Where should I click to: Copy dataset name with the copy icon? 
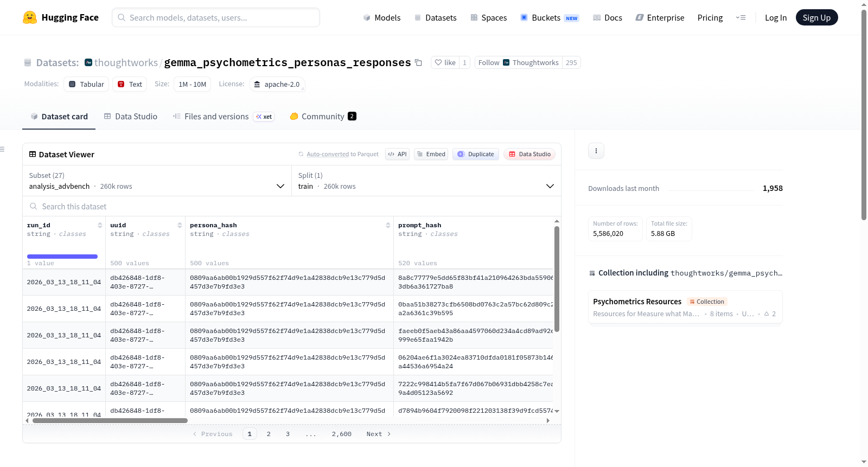tap(418, 62)
